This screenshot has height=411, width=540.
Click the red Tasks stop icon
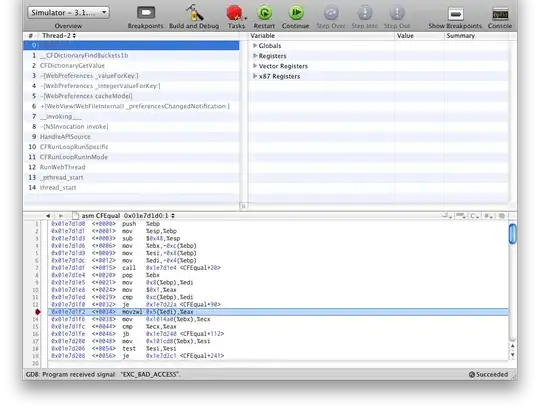click(x=235, y=13)
